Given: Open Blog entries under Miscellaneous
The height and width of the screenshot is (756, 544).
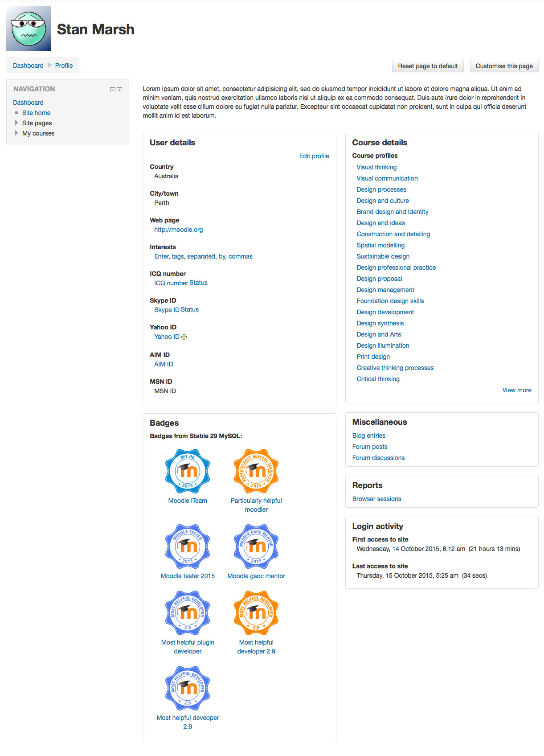Looking at the screenshot, I should click(x=369, y=436).
